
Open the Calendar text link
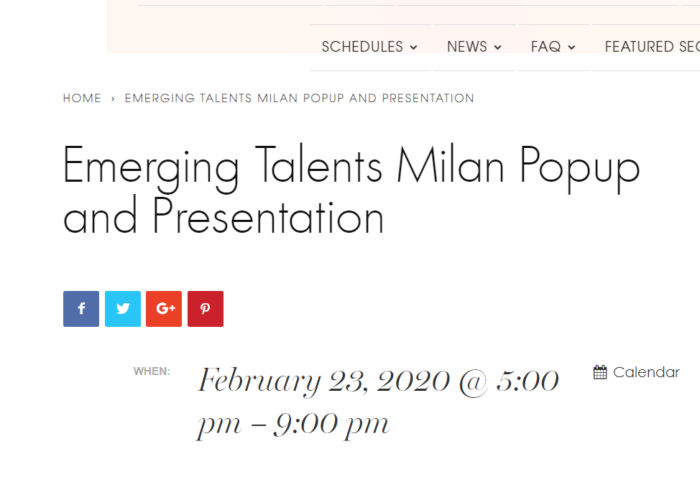pyautogui.click(x=646, y=373)
